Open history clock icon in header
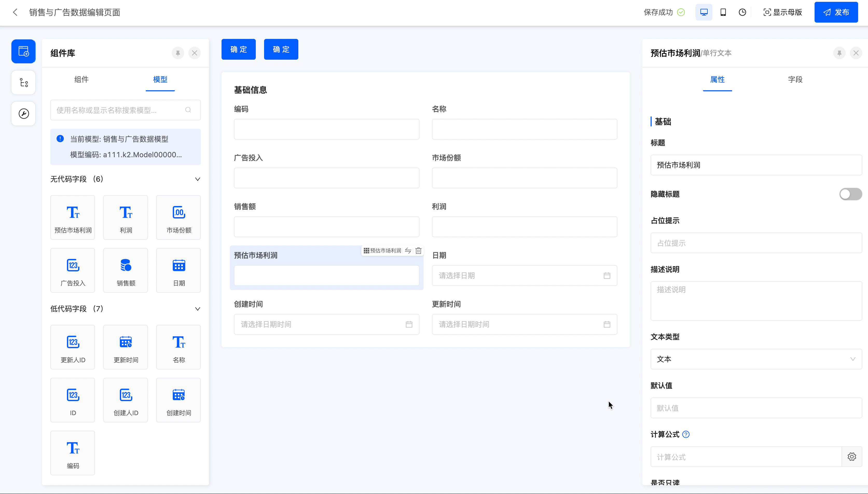 [x=742, y=12]
